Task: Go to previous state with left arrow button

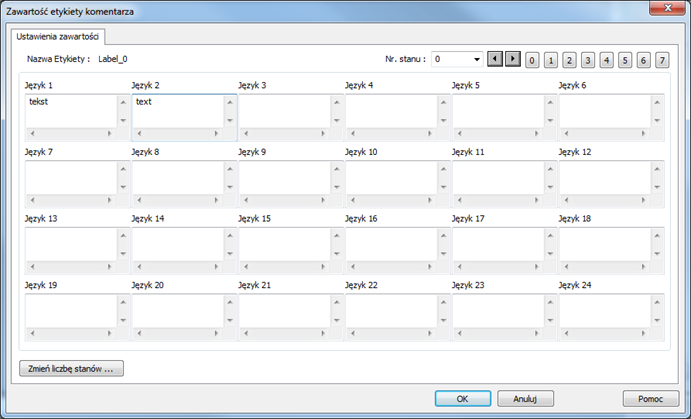Action: click(495, 59)
